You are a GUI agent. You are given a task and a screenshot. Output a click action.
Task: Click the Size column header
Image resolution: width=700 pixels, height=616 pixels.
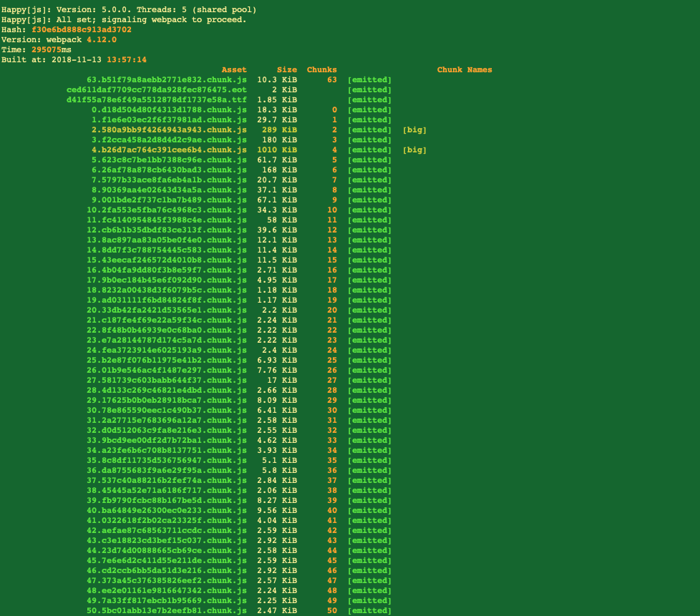coord(287,70)
